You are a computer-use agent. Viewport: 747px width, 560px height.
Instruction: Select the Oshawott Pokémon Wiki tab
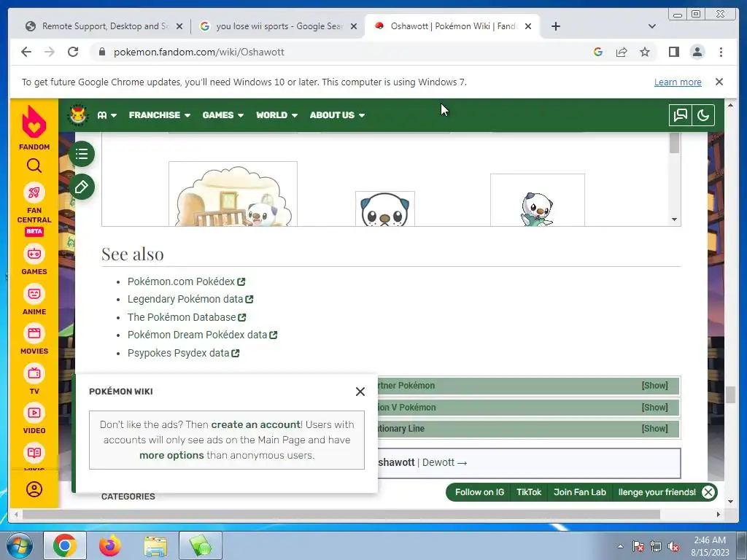pos(452,26)
